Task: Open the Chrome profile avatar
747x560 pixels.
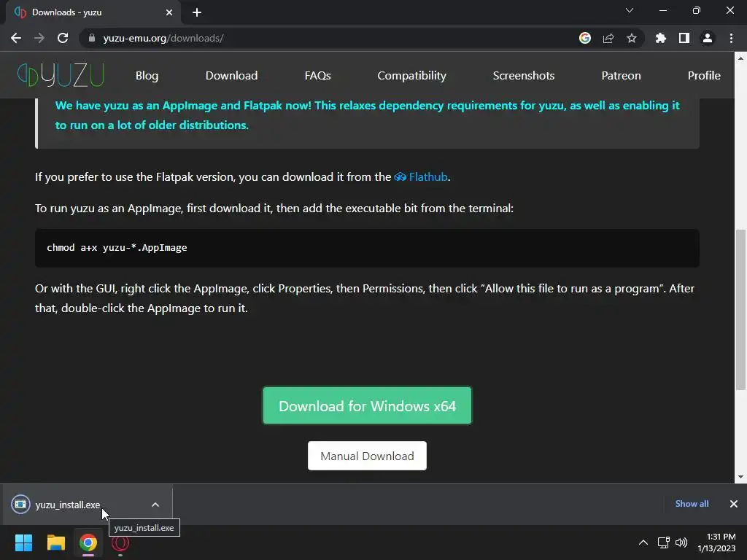Action: (x=708, y=38)
